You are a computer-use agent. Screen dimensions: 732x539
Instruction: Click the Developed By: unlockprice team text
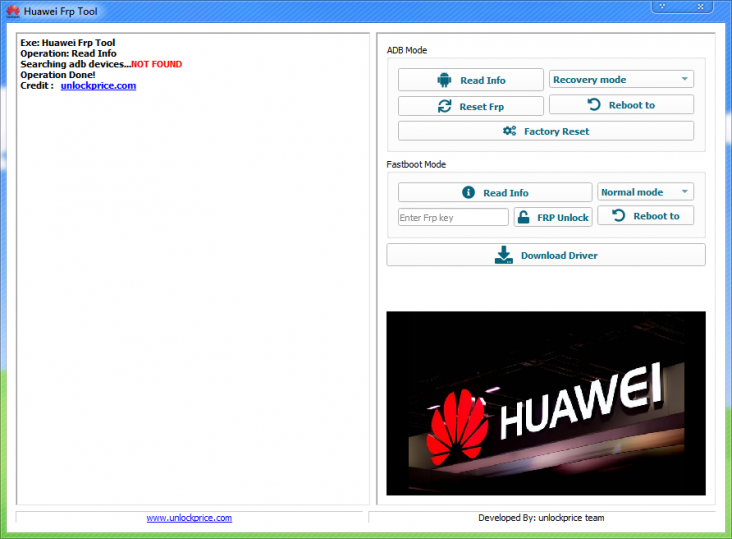tap(541, 518)
